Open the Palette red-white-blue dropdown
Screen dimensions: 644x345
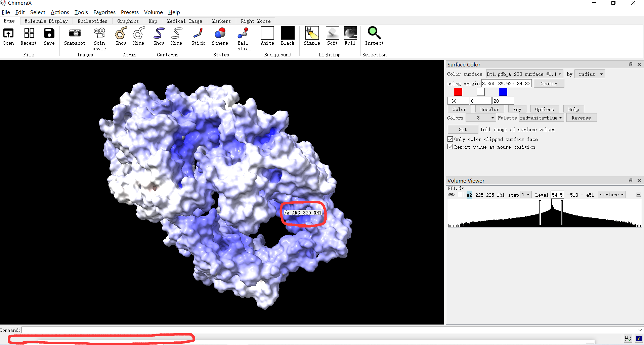point(541,118)
